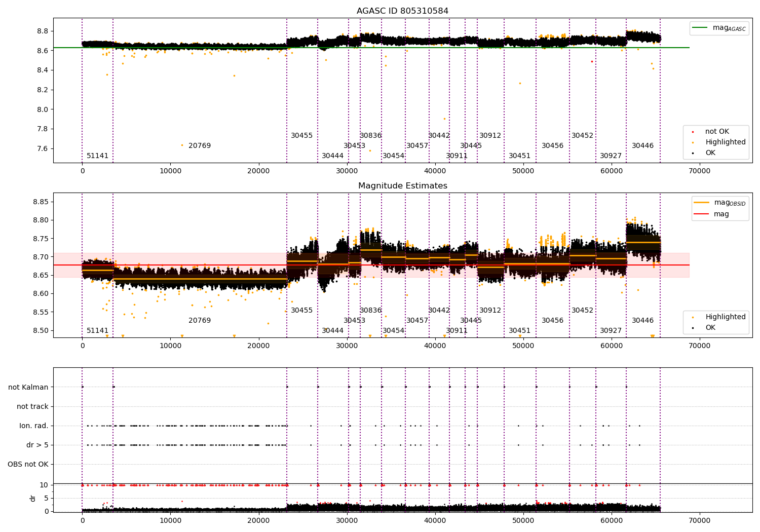The height and width of the screenshot is (532, 760).
Task: Click the rotated 'dr' y-axis label
Action: pyautogui.click(x=33, y=498)
